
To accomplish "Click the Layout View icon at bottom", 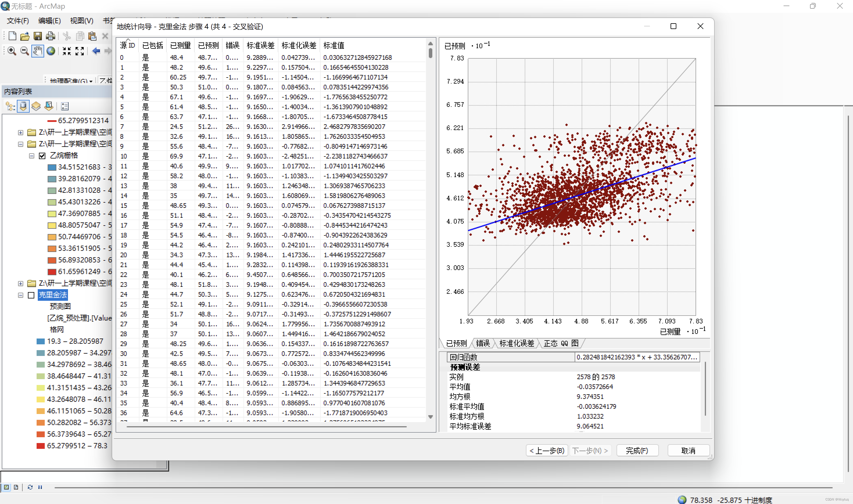I will tap(16, 487).
